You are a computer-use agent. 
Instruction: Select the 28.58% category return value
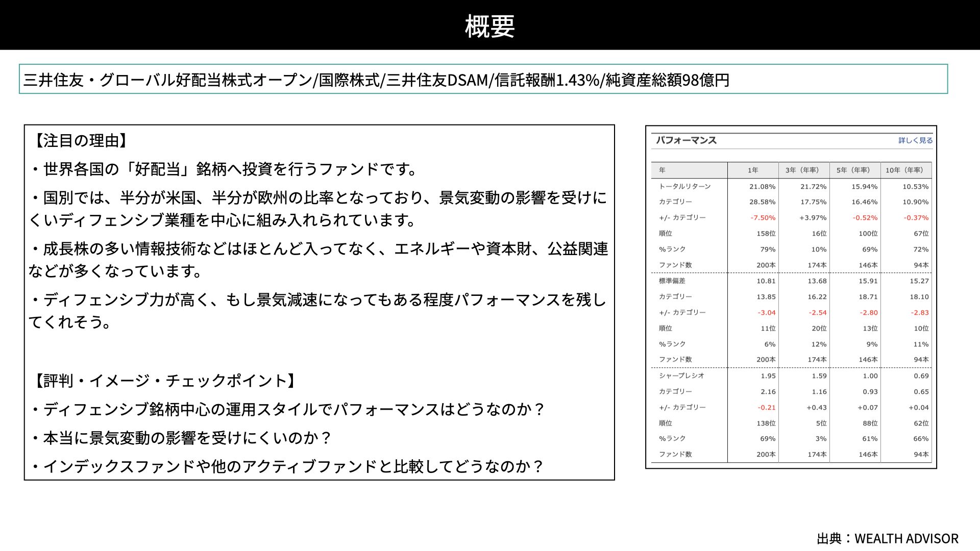tap(762, 202)
